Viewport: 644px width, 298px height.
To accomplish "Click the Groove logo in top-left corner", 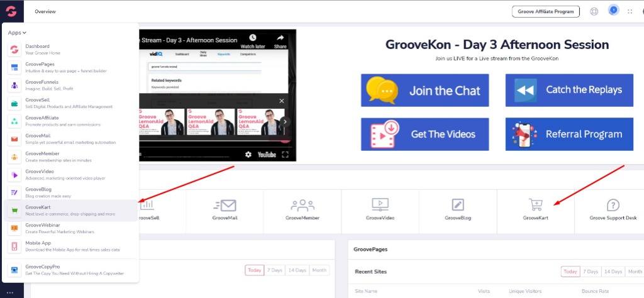I will tap(11, 11).
